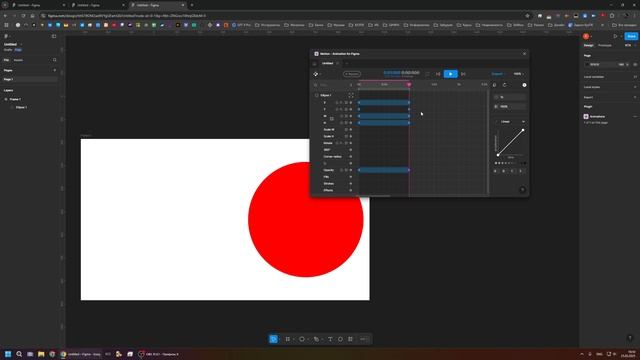Open the Design tab in right panel
Image resolution: width=640 pixels, height=360 pixels.
click(589, 45)
